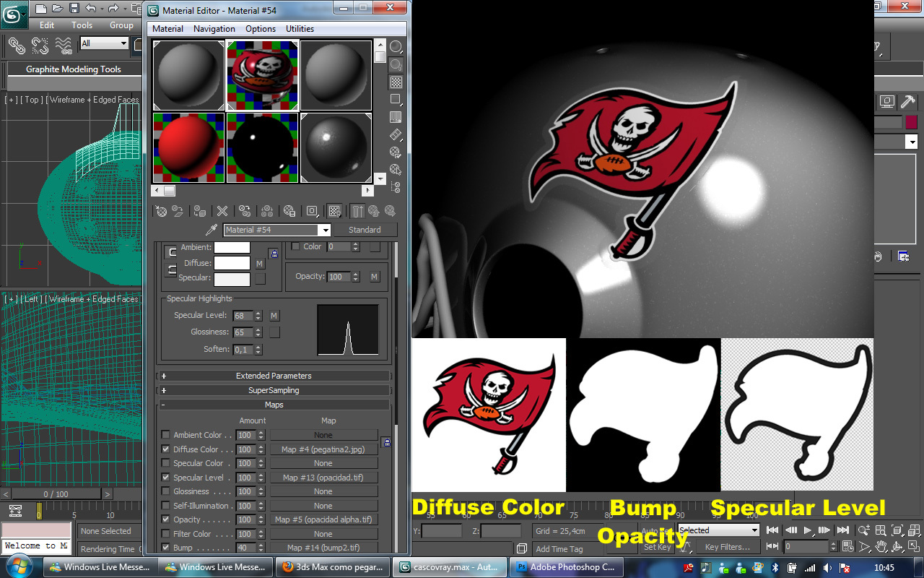The width and height of the screenshot is (924, 578).
Task: Toggle the checkered Background icon for sample slots
Action: [396, 82]
